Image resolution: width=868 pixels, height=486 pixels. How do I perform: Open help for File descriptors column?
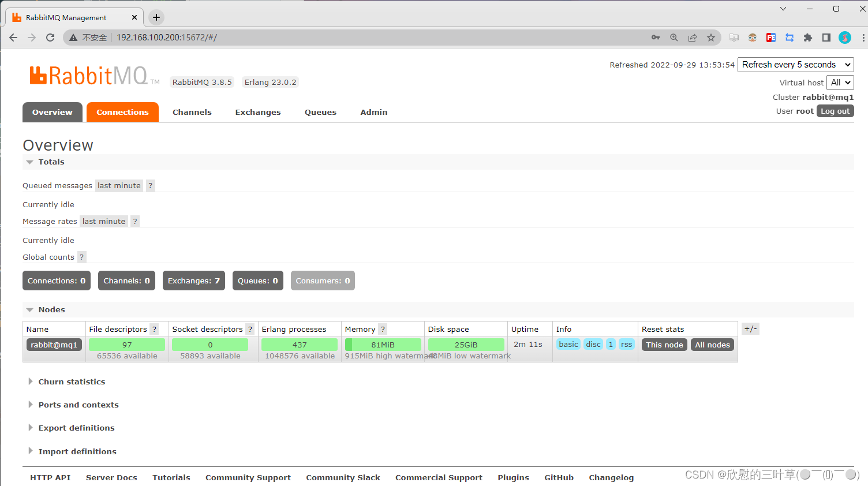click(154, 329)
